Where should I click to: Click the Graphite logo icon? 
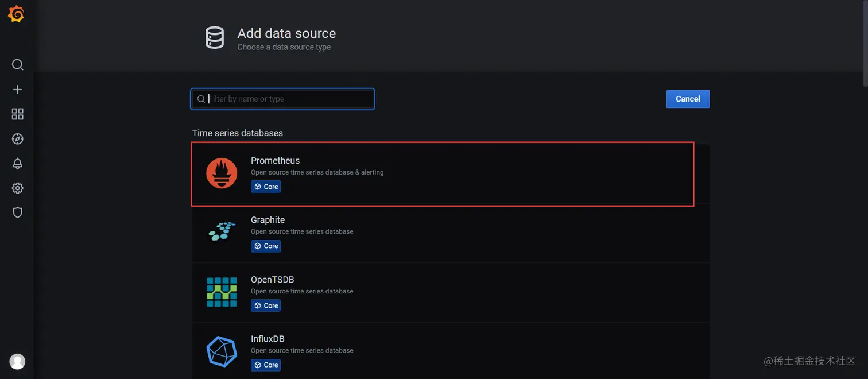point(222,231)
